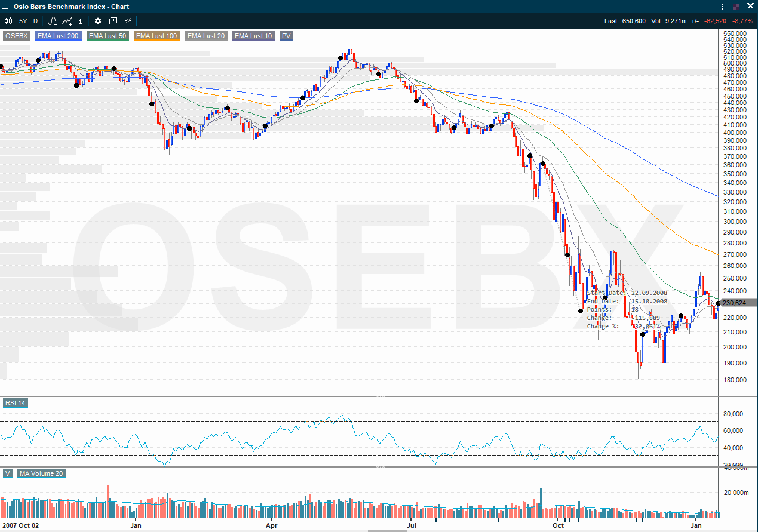The width and height of the screenshot is (758, 532).
Task: Click the V volume label
Action: point(7,473)
